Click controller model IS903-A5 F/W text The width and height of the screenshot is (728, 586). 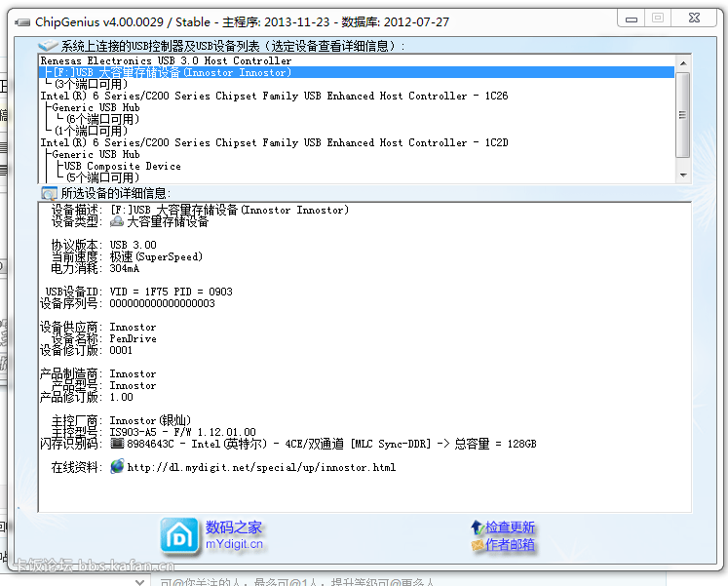pyautogui.click(x=182, y=432)
